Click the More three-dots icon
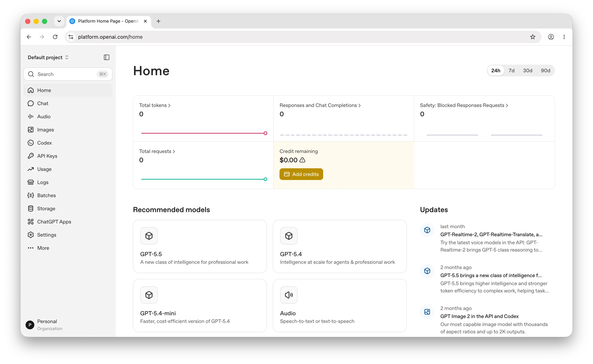 [30, 248]
